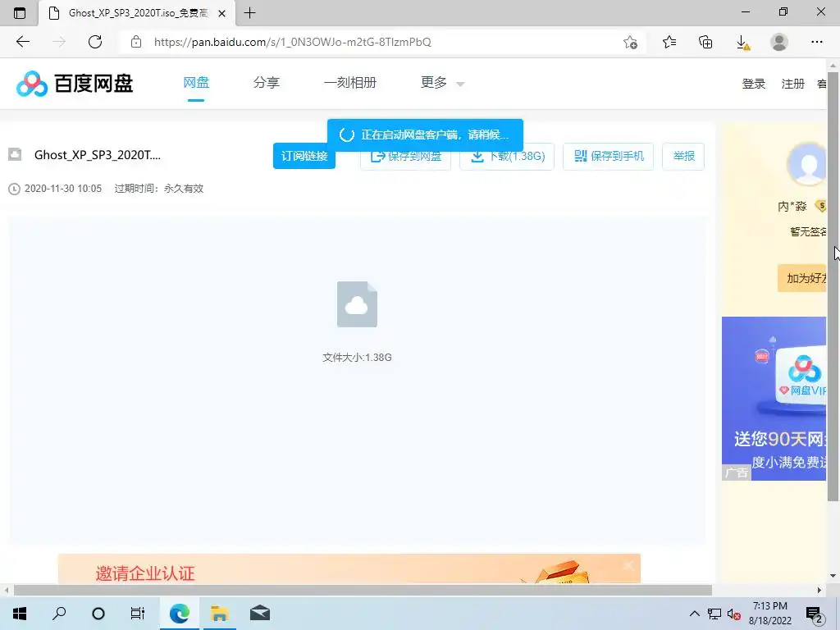Screen dimensions: 840x630
Task: Click the scroll right arrow
Action: click(819, 590)
